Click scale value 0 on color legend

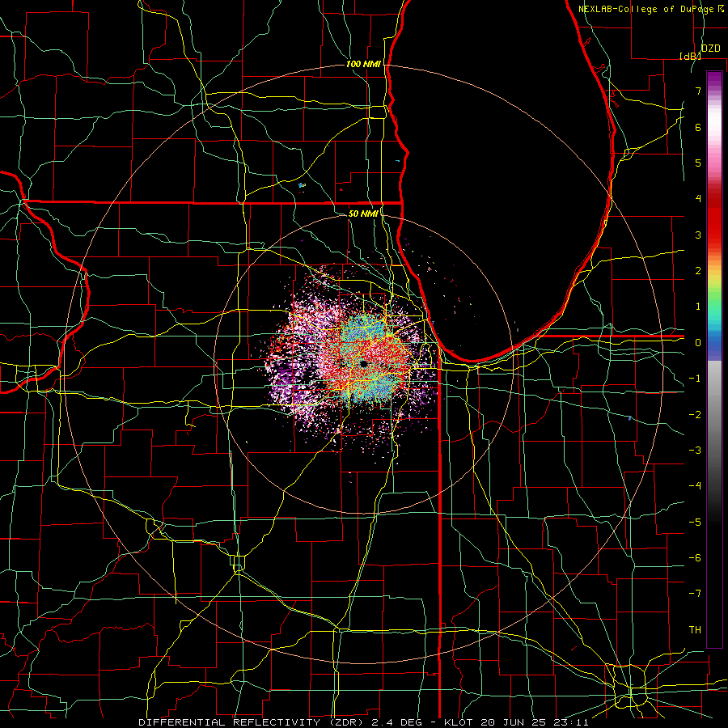coord(698,343)
